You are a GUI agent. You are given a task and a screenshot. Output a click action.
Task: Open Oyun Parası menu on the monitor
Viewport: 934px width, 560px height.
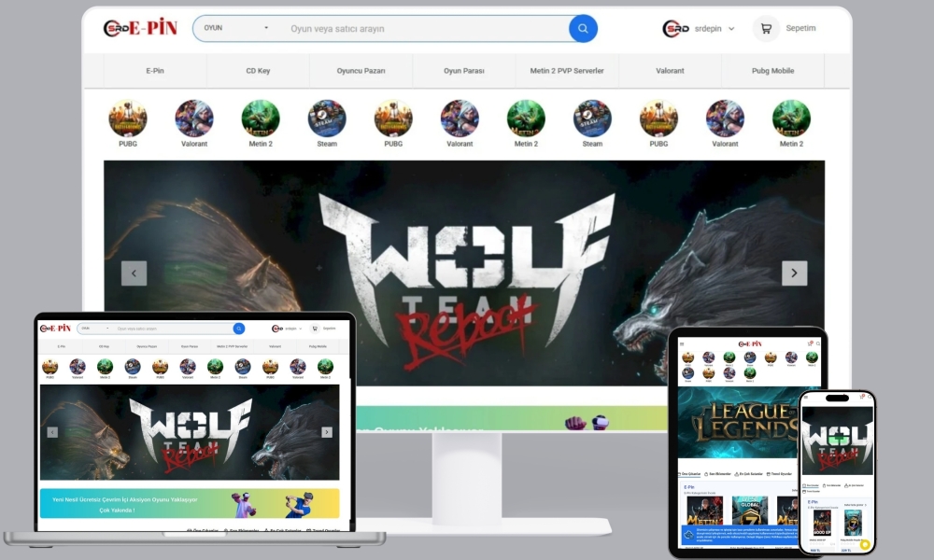pyautogui.click(x=464, y=71)
